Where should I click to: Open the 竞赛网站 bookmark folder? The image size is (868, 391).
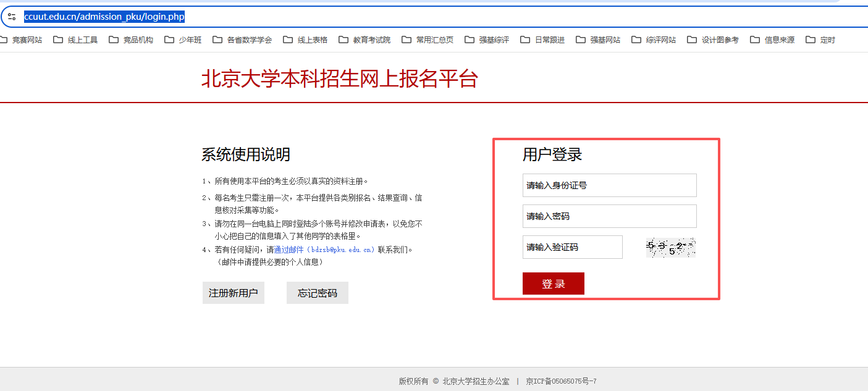pos(22,40)
